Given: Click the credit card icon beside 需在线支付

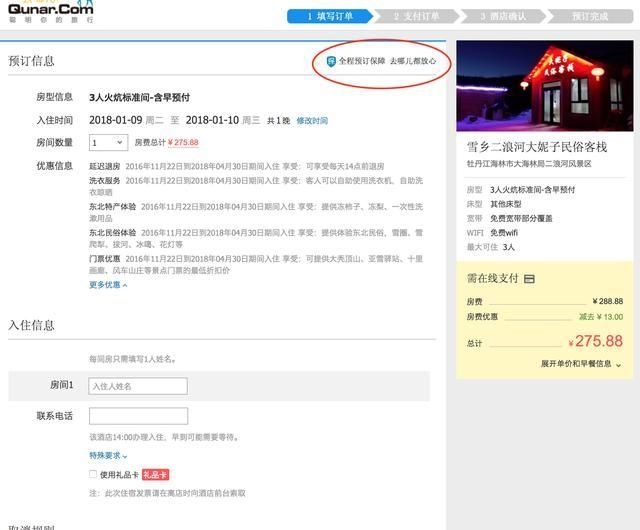Looking at the screenshot, I should (x=529, y=279).
